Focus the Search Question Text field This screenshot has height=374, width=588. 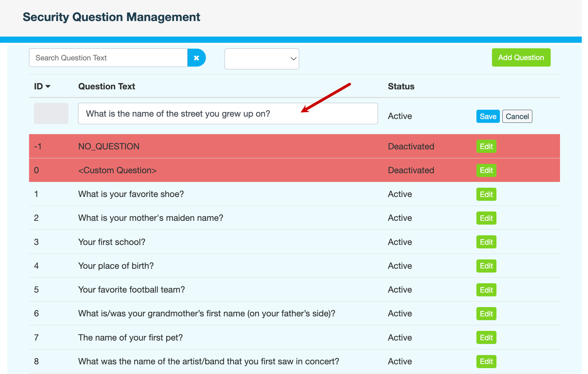108,58
